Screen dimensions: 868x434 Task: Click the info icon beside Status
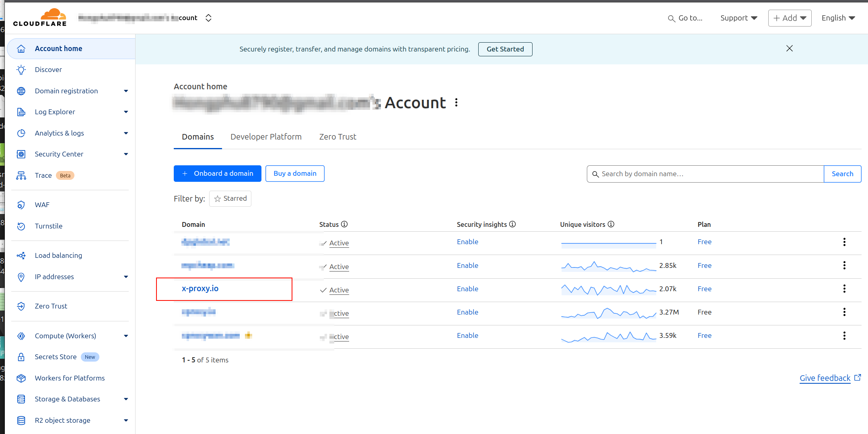[344, 224]
